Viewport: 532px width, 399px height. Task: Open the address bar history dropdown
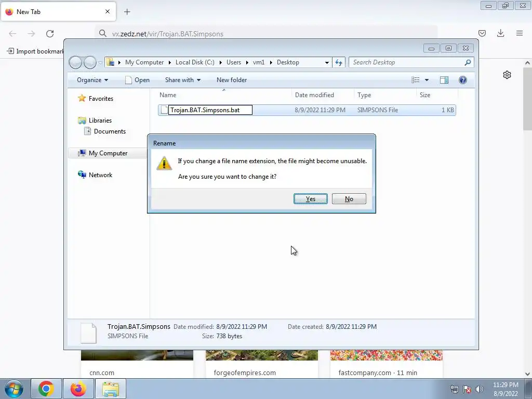pyautogui.click(x=327, y=62)
